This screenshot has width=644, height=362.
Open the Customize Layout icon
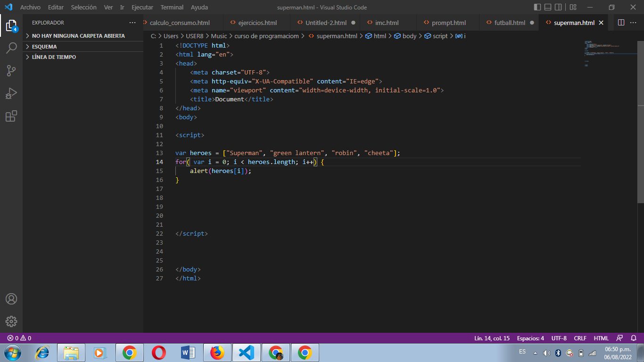point(573,7)
